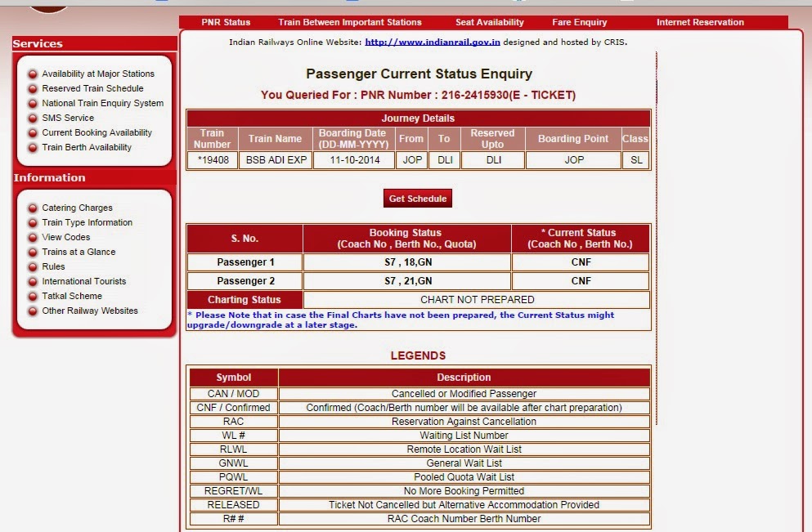This screenshot has width=812, height=532.
Task: Open Trains at a Glance link
Action: (79, 252)
